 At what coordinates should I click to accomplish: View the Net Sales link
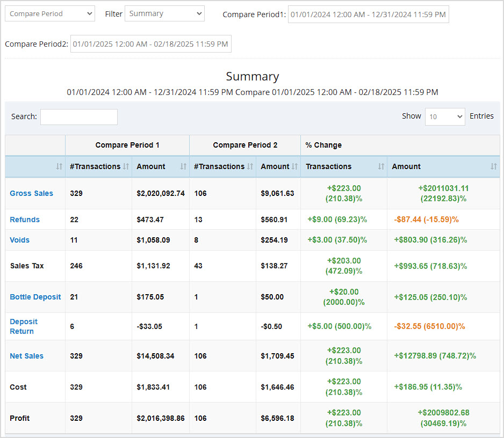(26, 356)
